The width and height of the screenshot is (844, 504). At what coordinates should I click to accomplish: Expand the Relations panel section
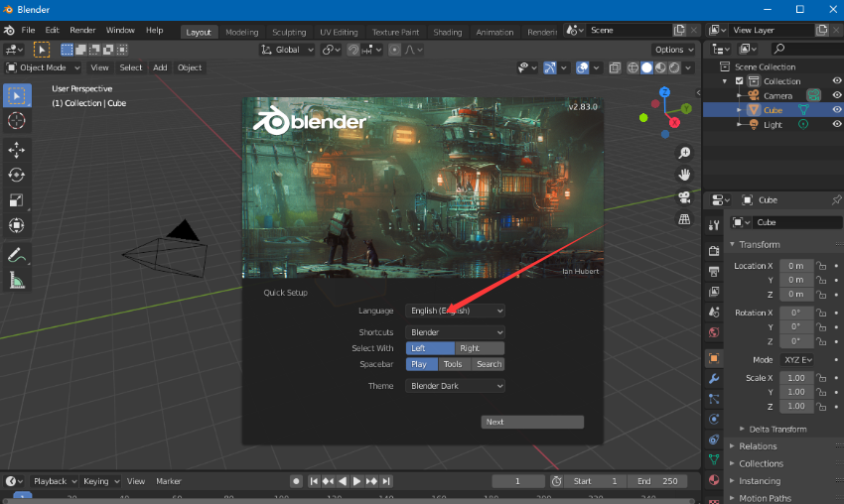tap(759, 446)
